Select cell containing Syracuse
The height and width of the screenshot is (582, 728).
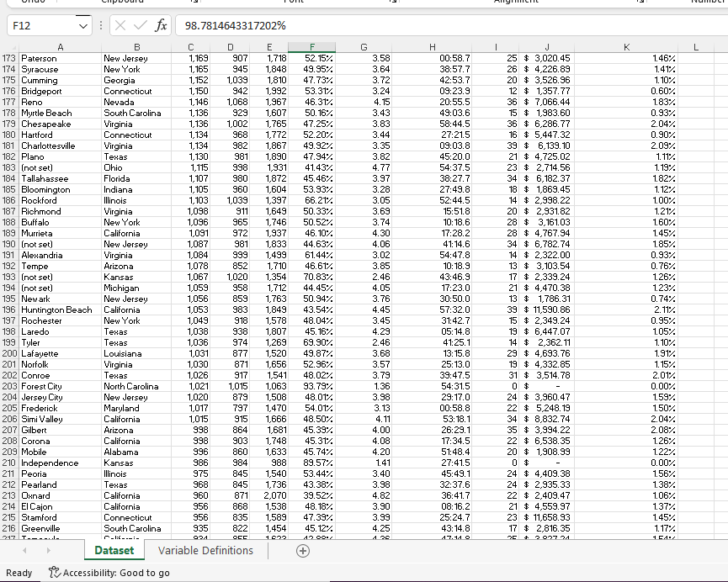pyautogui.click(x=60, y=69)
